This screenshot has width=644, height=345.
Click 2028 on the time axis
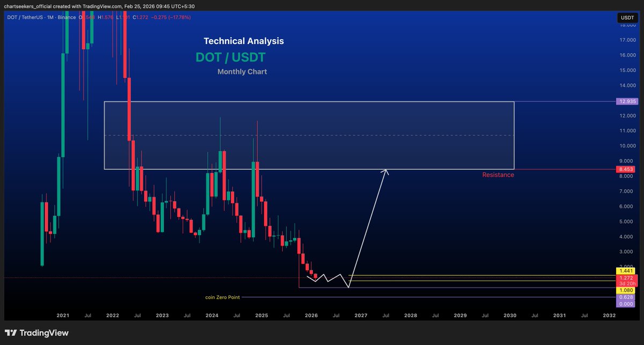click(x=410, y=316)
